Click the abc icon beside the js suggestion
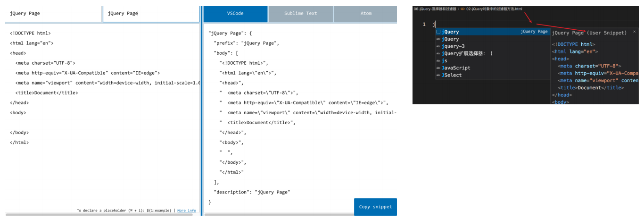 point(438,61)
